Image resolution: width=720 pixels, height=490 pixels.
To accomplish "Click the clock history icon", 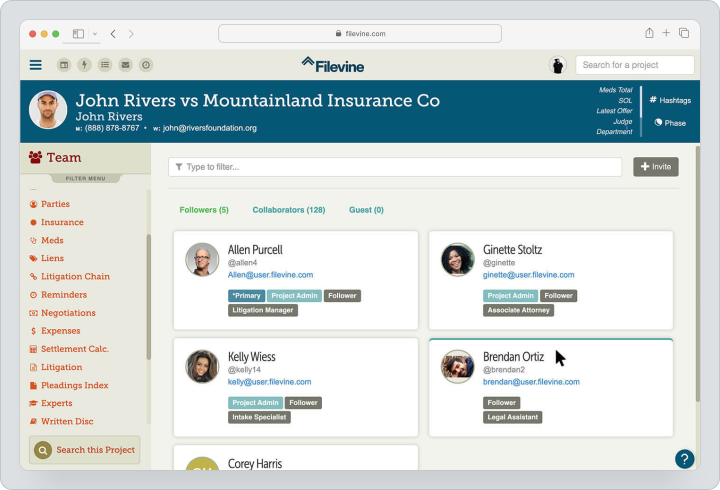I will click(146, 65).
